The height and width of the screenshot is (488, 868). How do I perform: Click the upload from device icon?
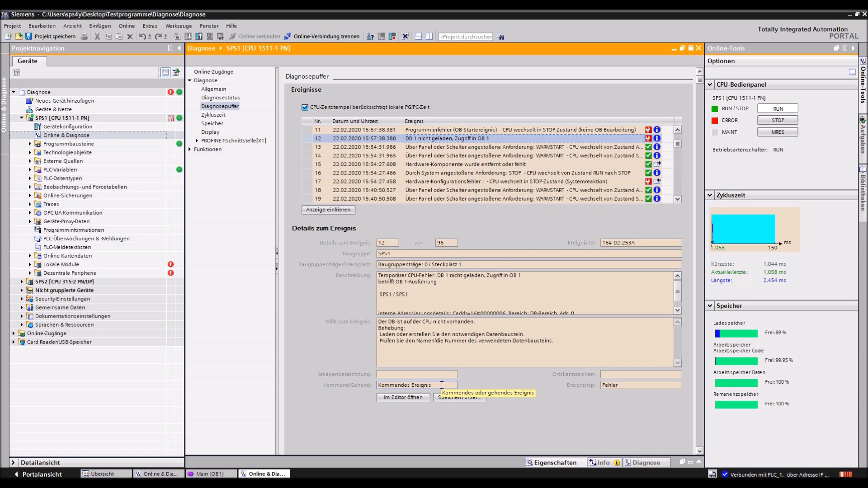[x=199, y=36]
